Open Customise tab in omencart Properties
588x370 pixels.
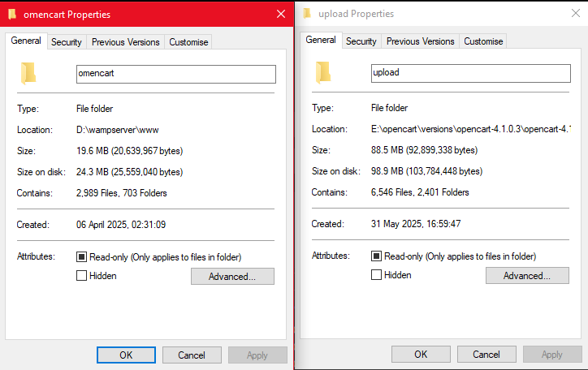click(188, 42)
